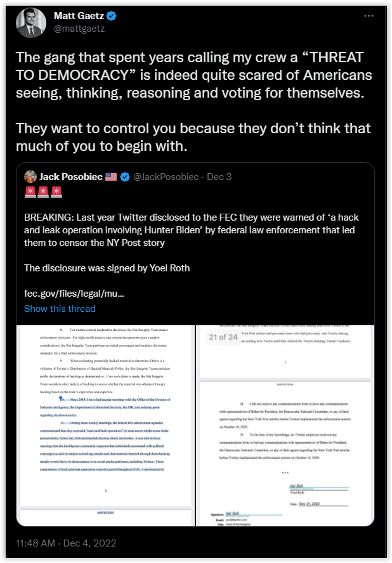The image size is (392, 563).
Task: Open the fec.gov/files/legal link
Action: pyautogui.click(x=74, y=294)
